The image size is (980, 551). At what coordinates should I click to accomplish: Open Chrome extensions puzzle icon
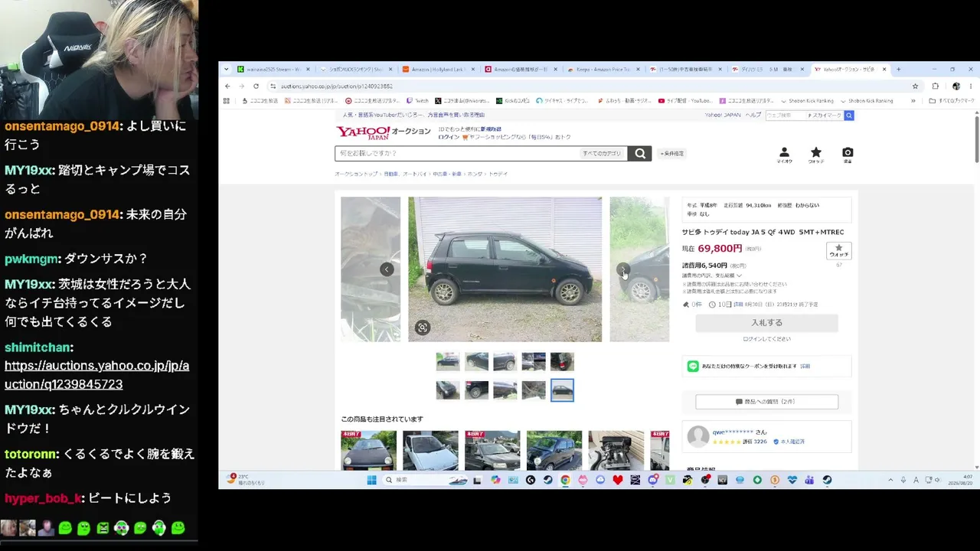click(935, 86)
